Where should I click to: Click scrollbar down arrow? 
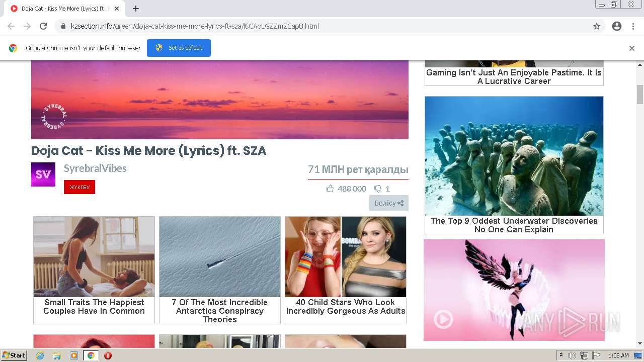click(640, 343)
